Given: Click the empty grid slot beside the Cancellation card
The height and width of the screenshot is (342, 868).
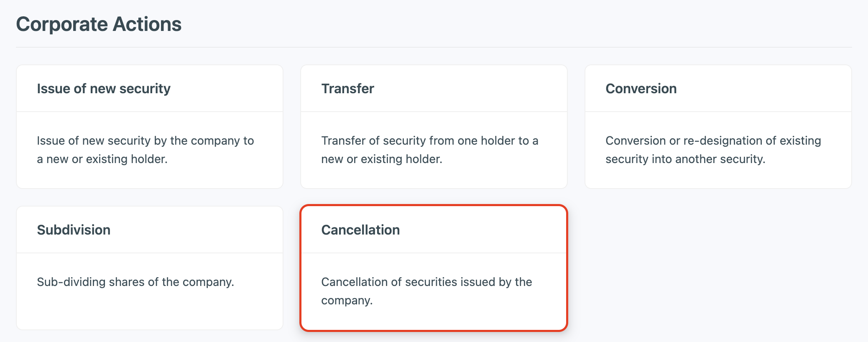Looking at the screenshot, I should (x=718, y=268).
